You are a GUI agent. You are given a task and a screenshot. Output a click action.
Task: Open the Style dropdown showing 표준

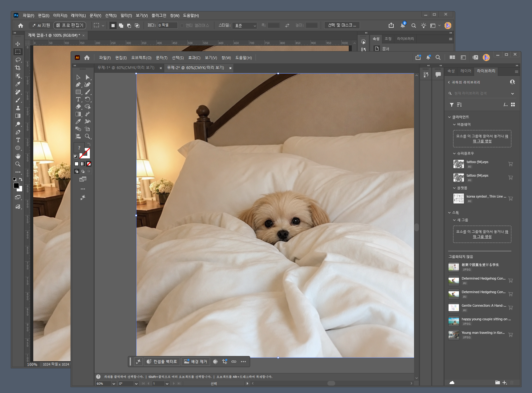[x=245, y=26]
